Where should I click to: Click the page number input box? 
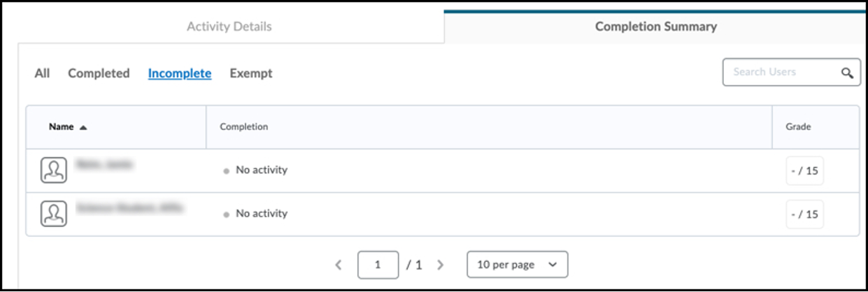tap(378, 265)
